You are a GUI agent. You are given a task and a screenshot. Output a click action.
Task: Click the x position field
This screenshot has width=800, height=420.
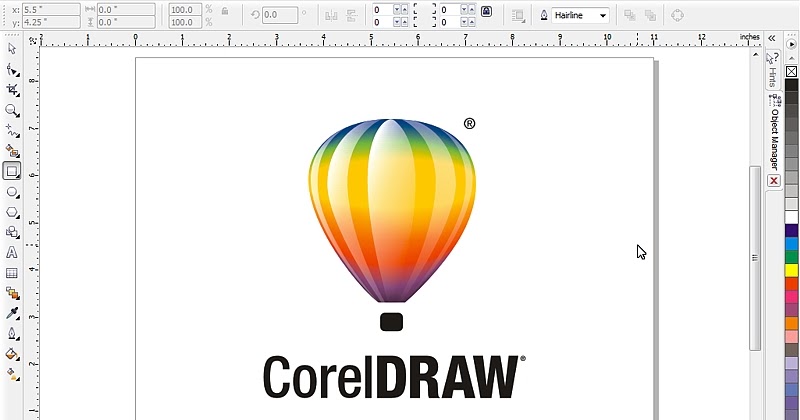(51, 9)
